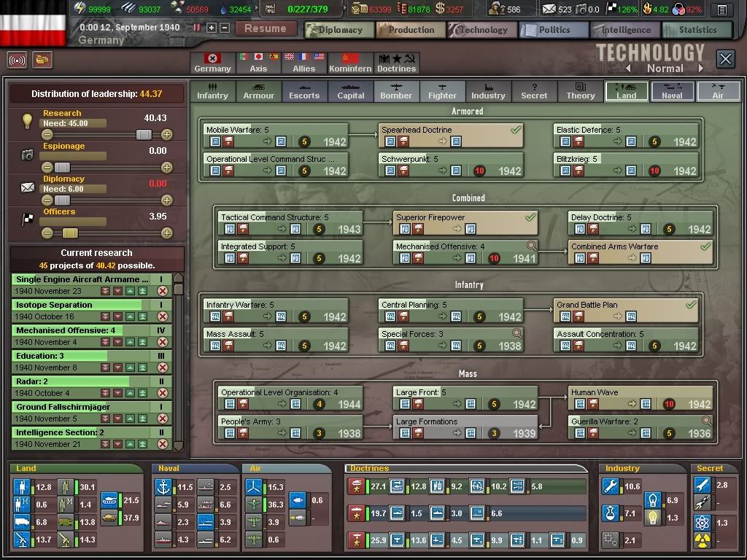The height and width of the screenshot is (560, 747).
Task: Cancel Isotope Separation research
Action: click(163, 316)
